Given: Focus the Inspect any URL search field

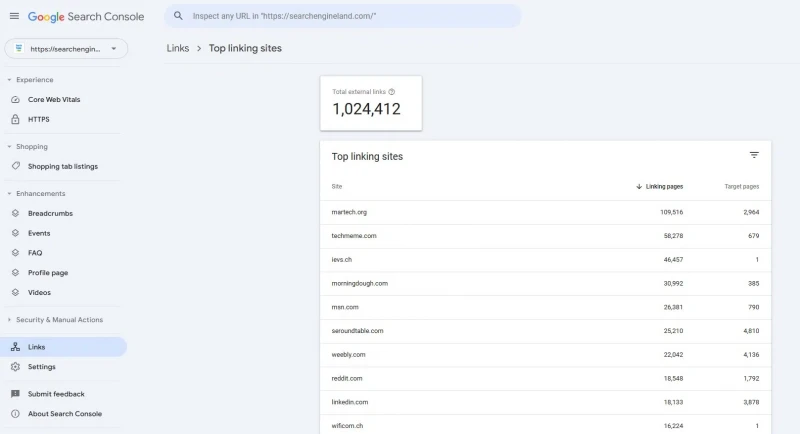Looking at the screenshot, I should click(x=343, y=16).
